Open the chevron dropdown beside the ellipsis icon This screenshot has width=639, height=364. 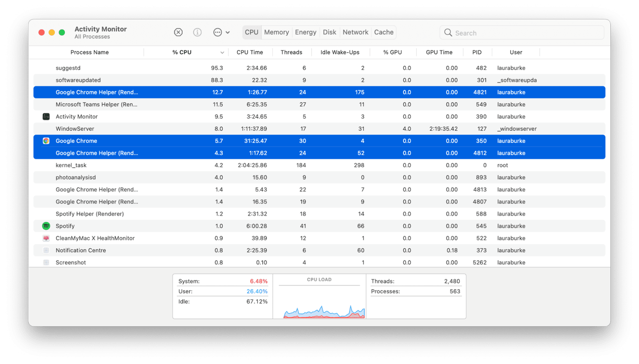pos(227,32)
